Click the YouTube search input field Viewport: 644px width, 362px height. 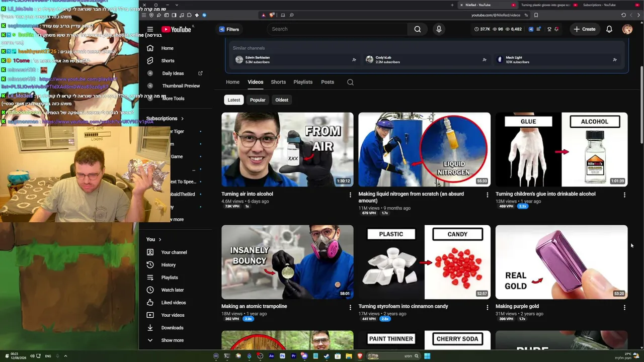tap(338, 29)
